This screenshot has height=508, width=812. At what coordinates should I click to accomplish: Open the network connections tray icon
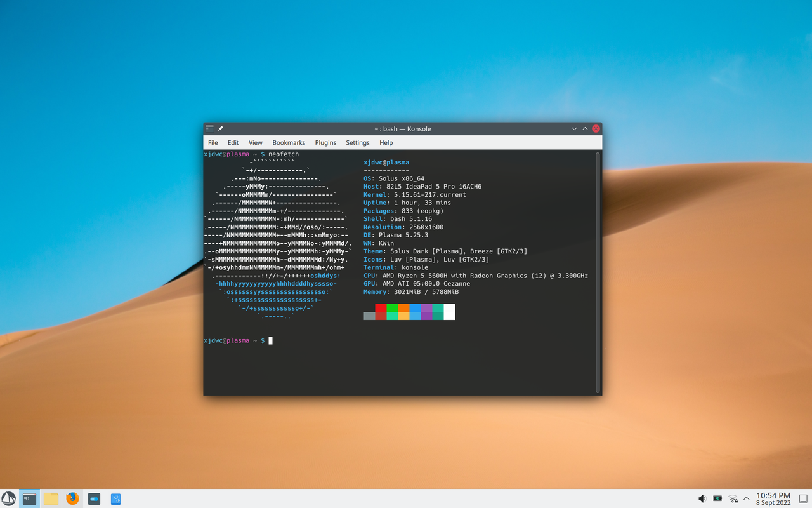click(x=733, y=498)
